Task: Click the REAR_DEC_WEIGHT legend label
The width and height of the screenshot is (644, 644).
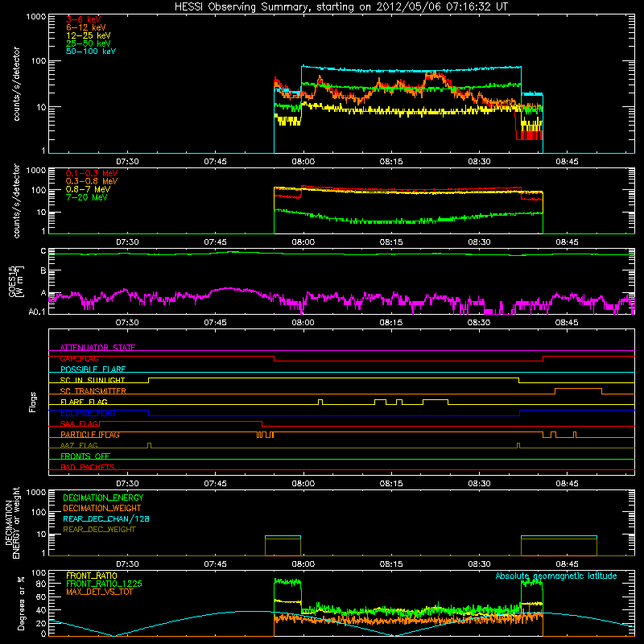Action: coord(99,530)
